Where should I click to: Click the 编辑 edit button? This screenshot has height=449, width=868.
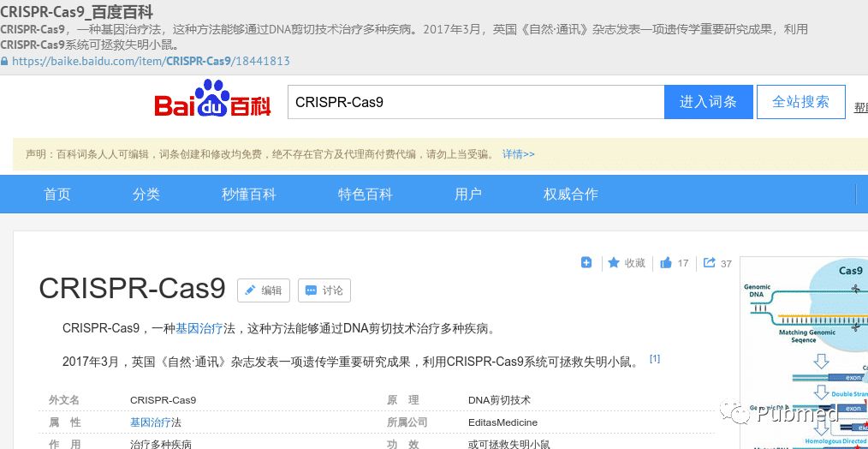[x=264, y=290]
